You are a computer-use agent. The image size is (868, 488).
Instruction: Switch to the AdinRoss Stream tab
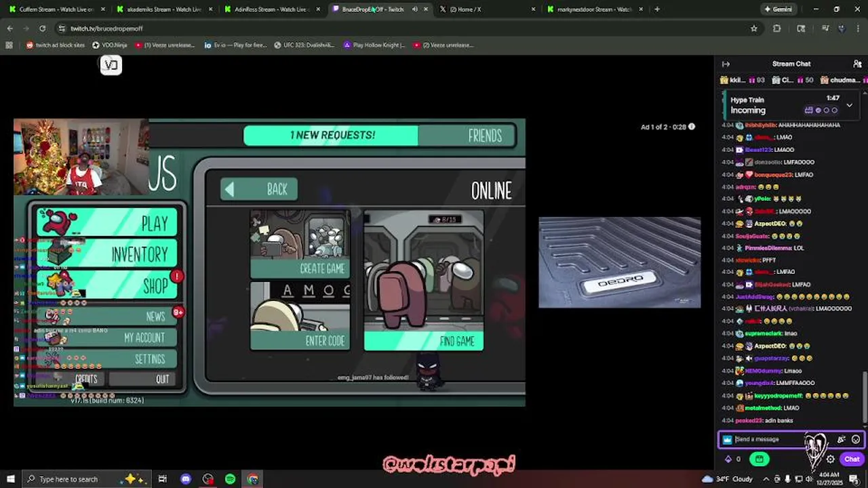coord(272,9)
